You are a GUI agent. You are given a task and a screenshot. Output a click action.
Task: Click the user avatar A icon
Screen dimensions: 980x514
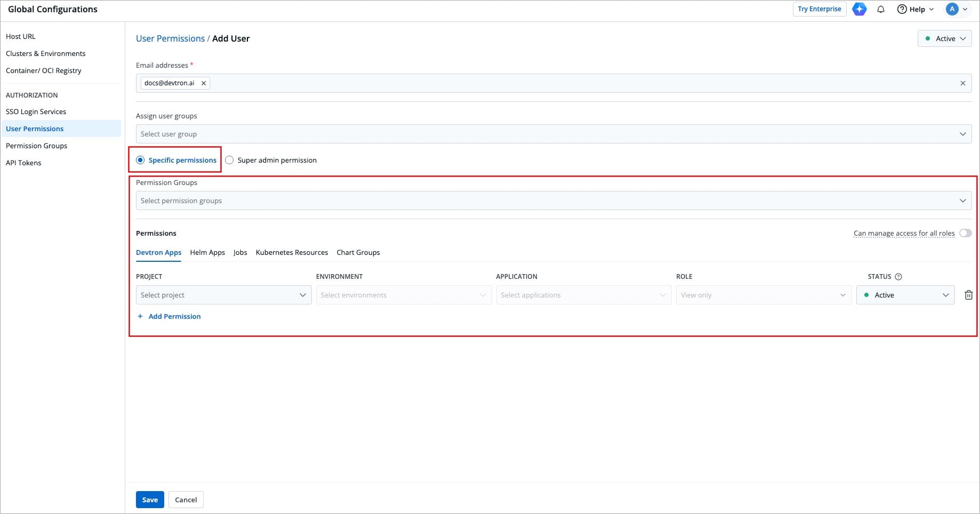coord(952,9)
